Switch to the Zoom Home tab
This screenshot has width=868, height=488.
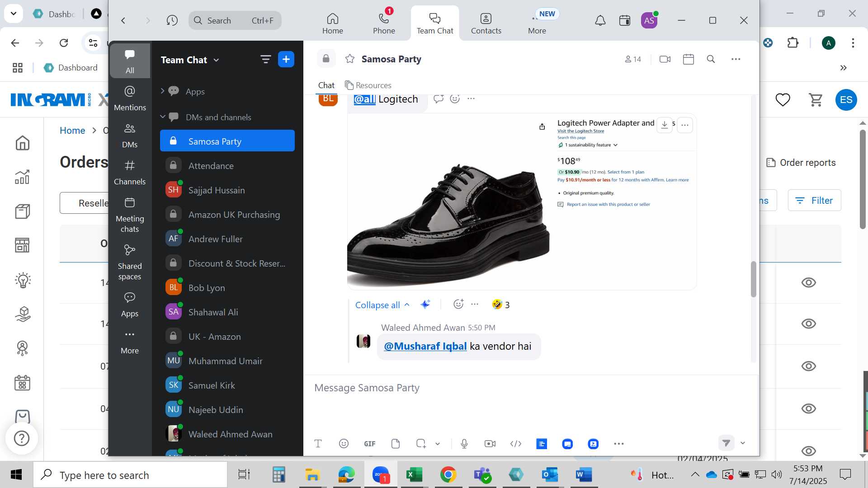tap(332, 23)
